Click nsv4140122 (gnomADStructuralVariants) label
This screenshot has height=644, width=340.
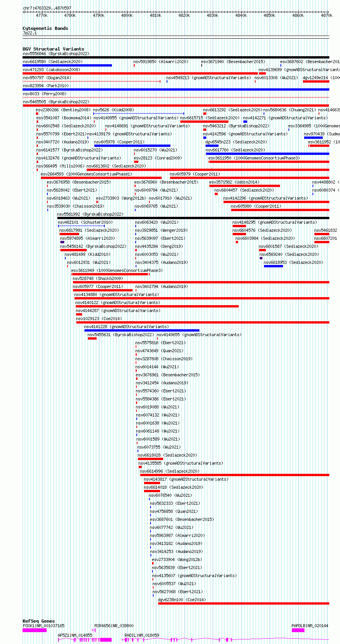coord(118,302)
